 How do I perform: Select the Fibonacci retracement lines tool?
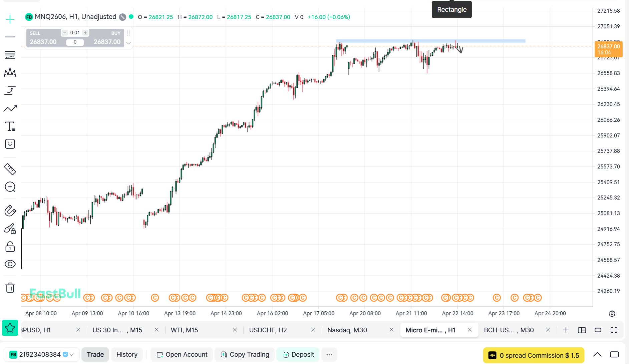pos(10,55)
